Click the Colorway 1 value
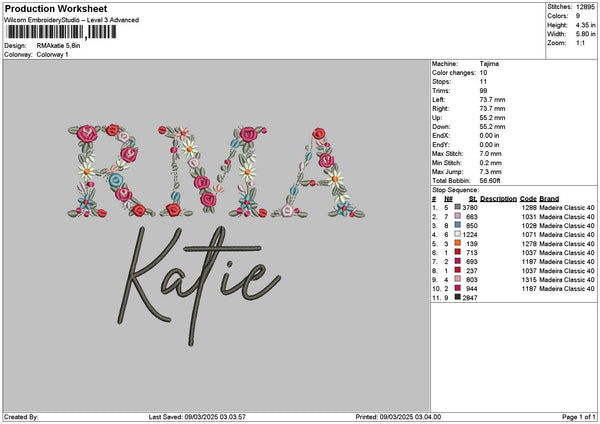 pyautogui.click(x=54, y=53)
